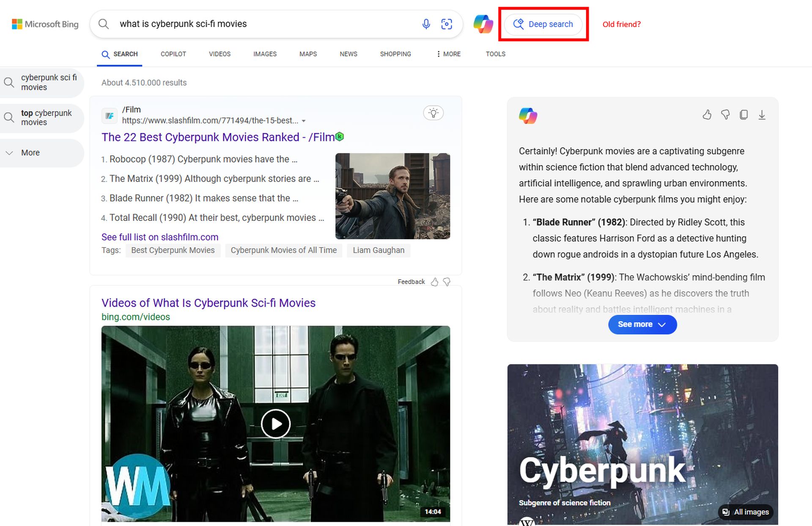Image resolution: width=812 pixels, height=526 pixels.
Task: Select the COPILOT tab
Action: click(173, 54)
